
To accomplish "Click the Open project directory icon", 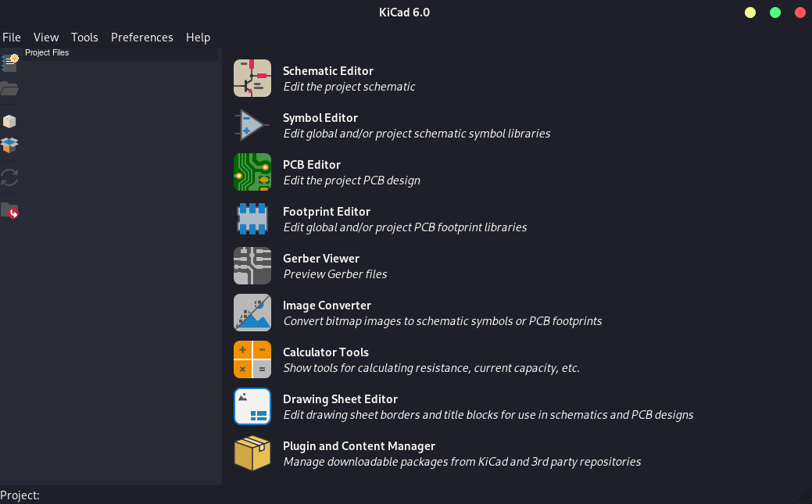I will click(9, 210).
